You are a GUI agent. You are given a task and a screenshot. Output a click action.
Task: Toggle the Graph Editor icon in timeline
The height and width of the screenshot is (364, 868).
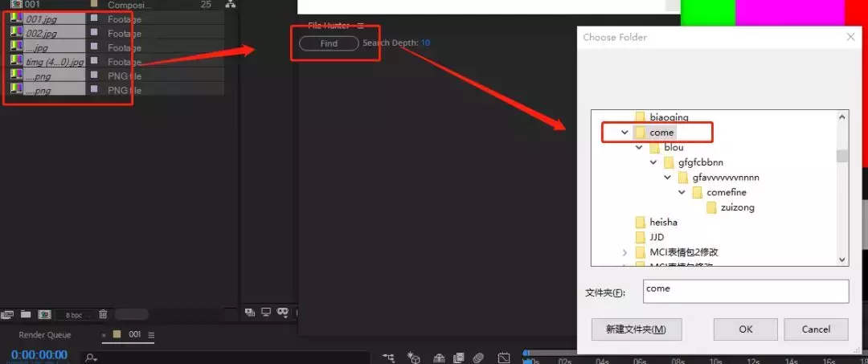coord(504,358)
